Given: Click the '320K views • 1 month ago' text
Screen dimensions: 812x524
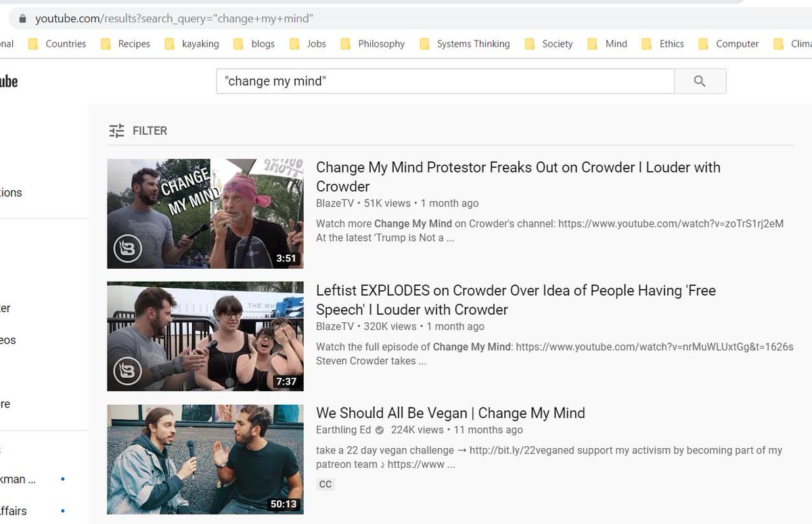Looking at the screenshot, I should click(x=424, y=326).
